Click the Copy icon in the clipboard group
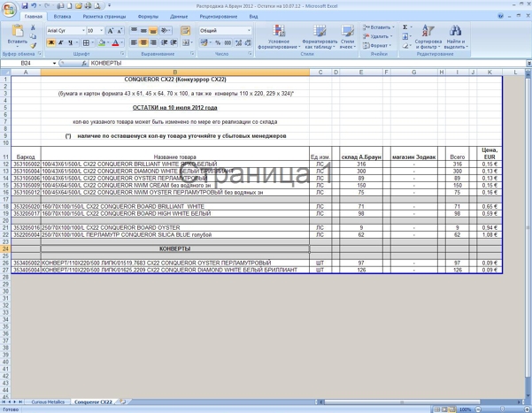532x413 pixels. coord(33,36)
